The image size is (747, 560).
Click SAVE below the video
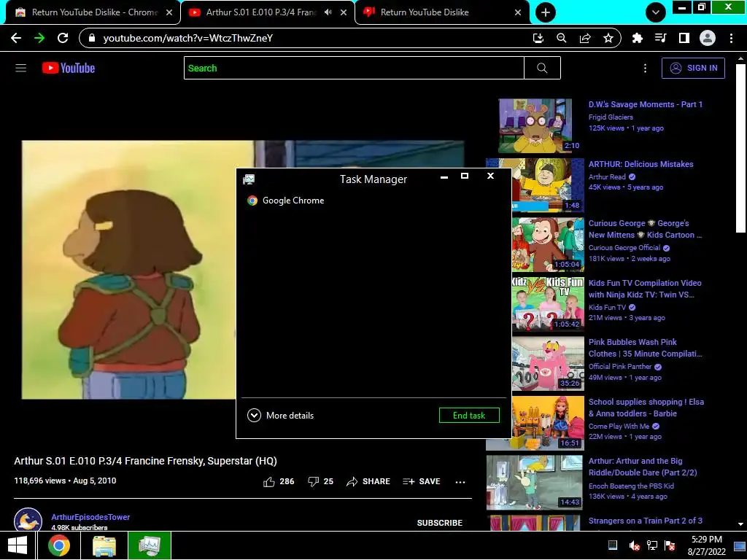[x=421, y=481]
